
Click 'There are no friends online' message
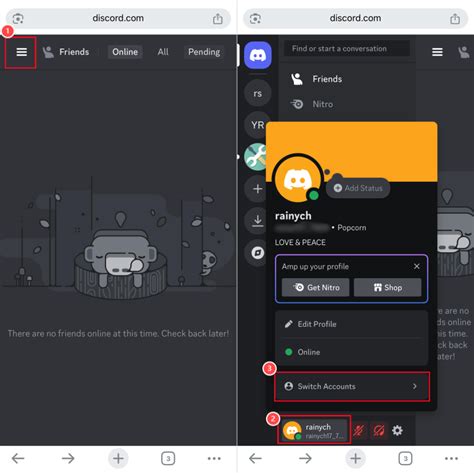pyautogui.click(x=118, y=333)
